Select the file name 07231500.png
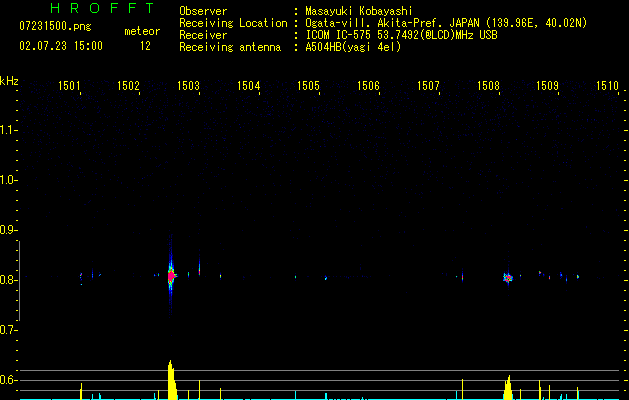629x400 pixels. (55, 27)
